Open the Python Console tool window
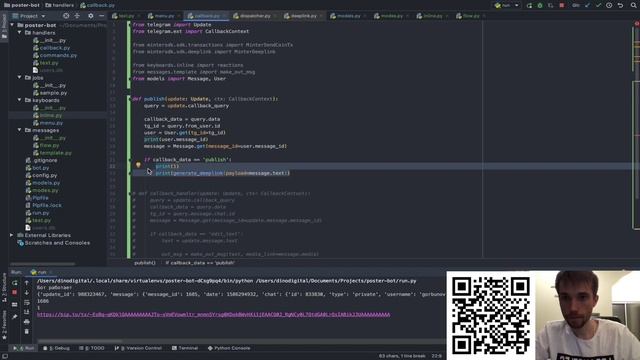The height and width of the screenshot is (360, 640). (229, 348)
